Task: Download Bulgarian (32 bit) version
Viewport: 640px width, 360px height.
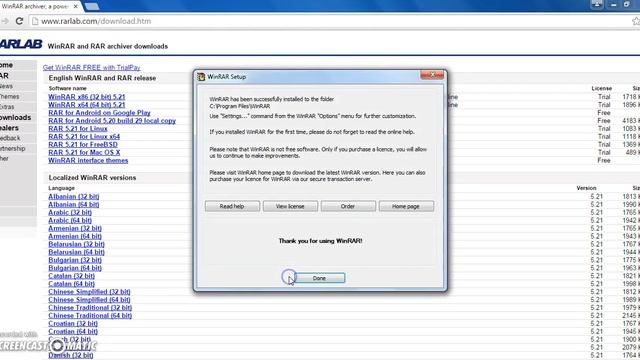Action: (x=75, y=260)
